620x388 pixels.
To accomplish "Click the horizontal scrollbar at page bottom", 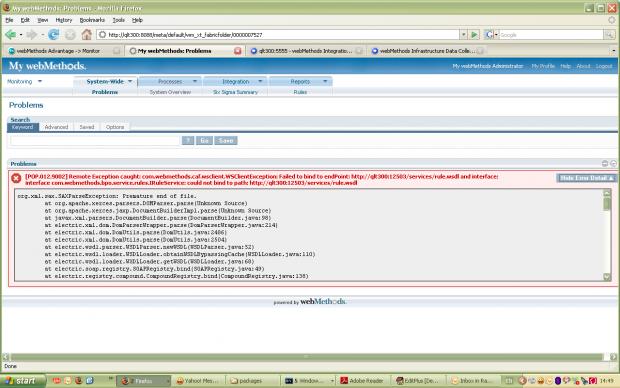I will pyautogui.click(x=306, y=357).
